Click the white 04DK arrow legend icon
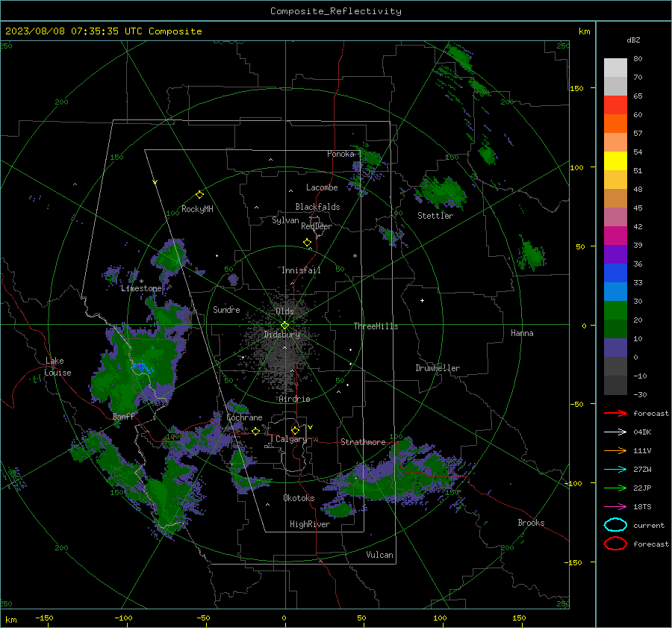This screenshot has height=628, width=672. click(615, 432)
